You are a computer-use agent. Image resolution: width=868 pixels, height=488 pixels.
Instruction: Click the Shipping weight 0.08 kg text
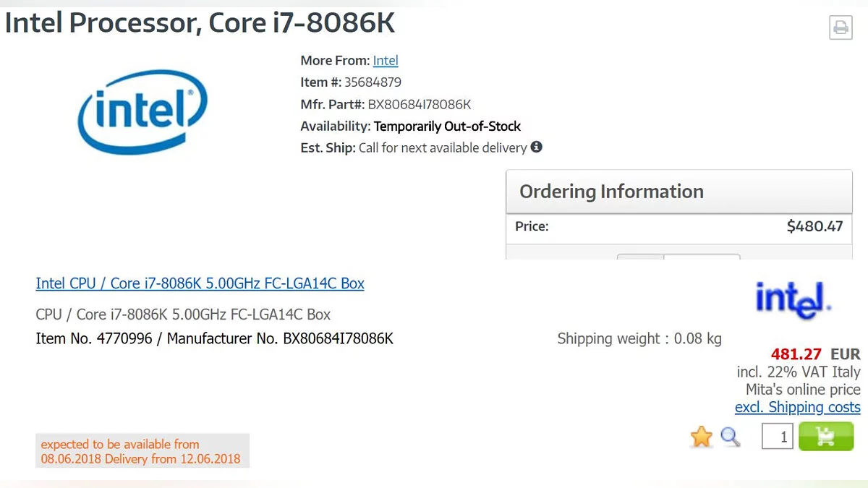[x=639, y=338]
